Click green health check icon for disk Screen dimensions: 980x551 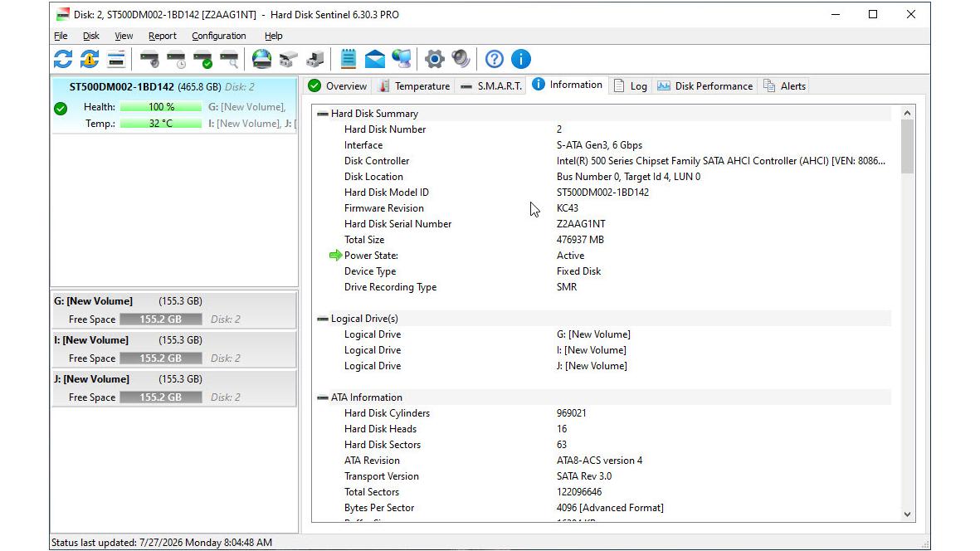click(61, 109)
